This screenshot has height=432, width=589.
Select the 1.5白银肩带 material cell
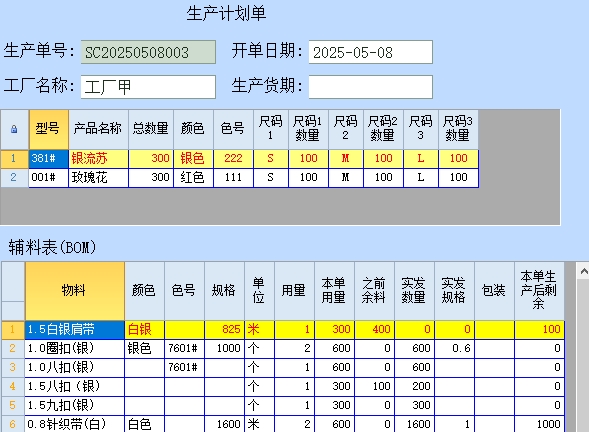point(75,330)
